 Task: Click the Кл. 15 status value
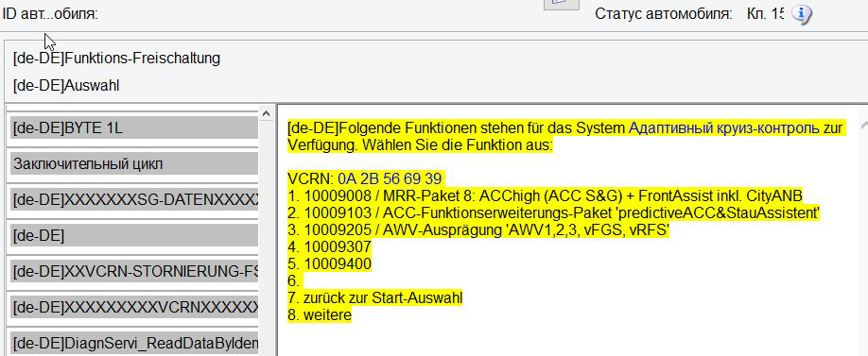click(766, 14)
